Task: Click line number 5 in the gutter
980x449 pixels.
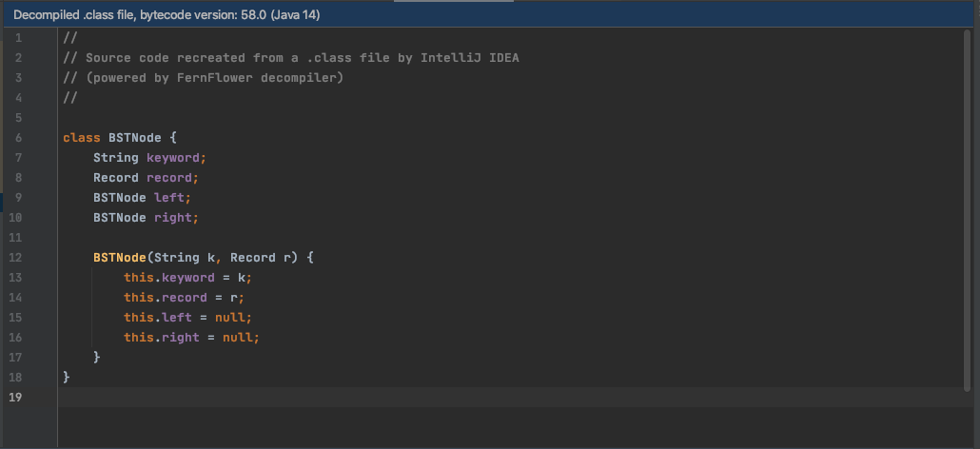Action: pyautogui.click(x=18, y=117)
